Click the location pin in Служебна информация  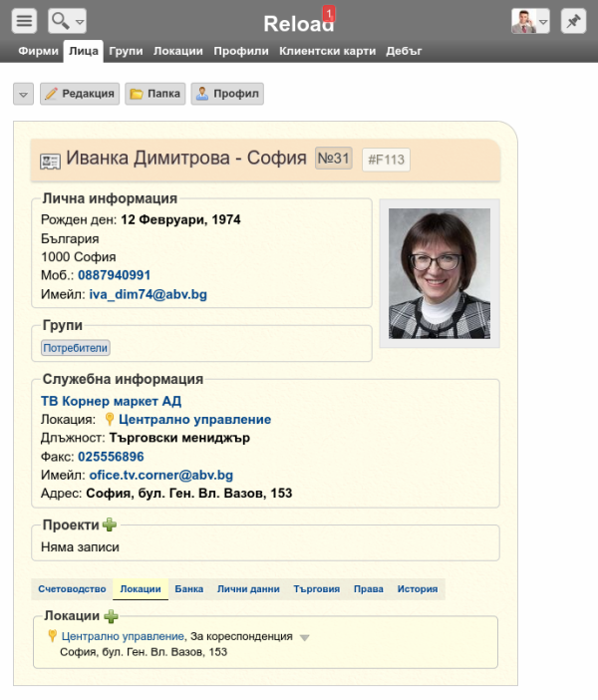click(109, 419)
